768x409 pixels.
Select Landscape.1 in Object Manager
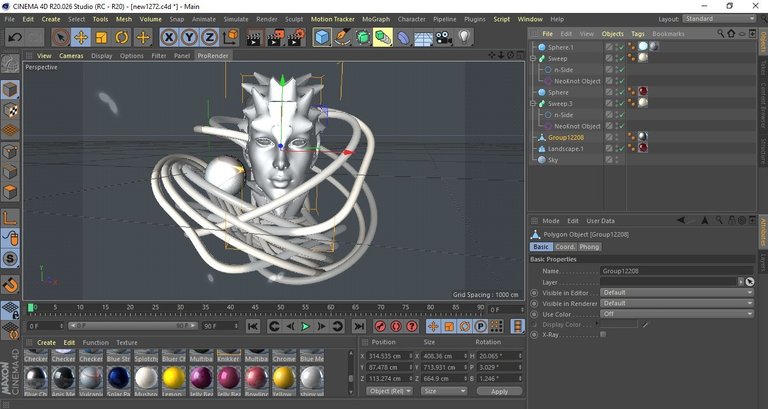(x=566, y=149)
